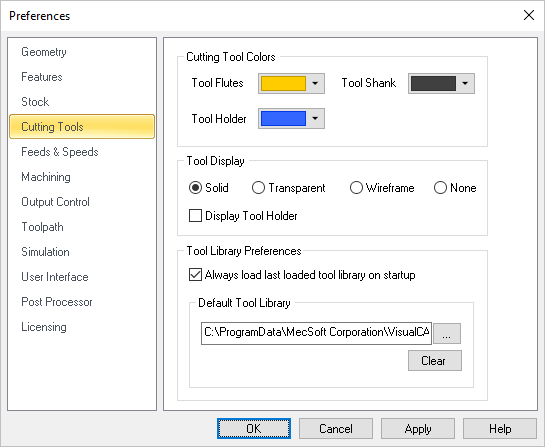
Task: Confirm preferences with OK
Action: pyautogui.click(x=254, y=429)
